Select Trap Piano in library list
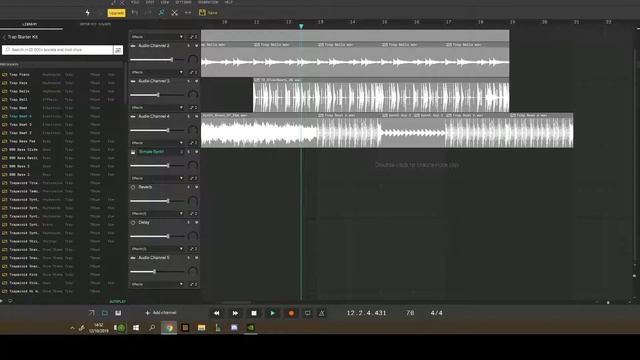The width and height of the screenshot is (640, 360). click(x=19, y=75)
